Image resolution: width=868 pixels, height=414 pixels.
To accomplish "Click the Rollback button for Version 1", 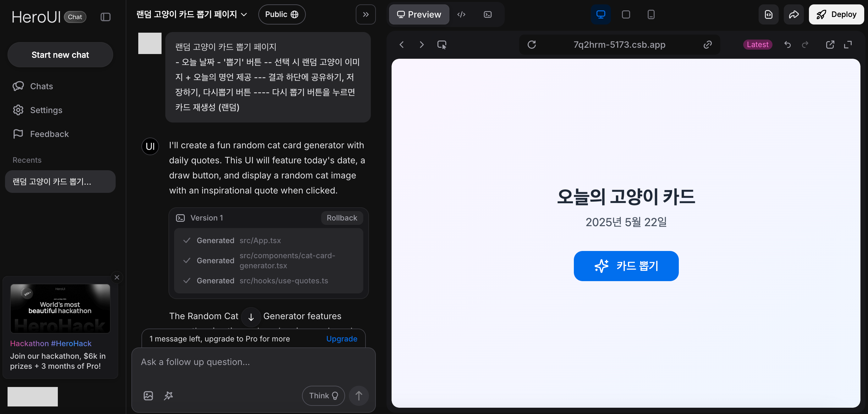I will [342, 218].
